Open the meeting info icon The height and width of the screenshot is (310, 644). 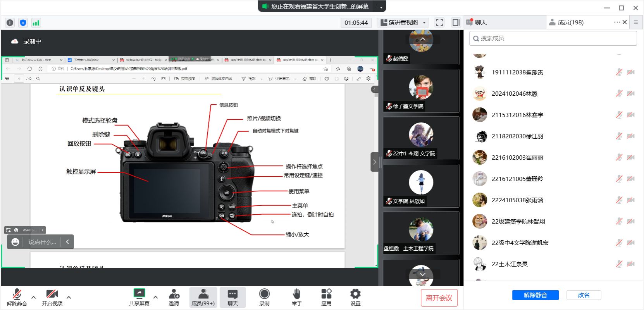(10, 23)
